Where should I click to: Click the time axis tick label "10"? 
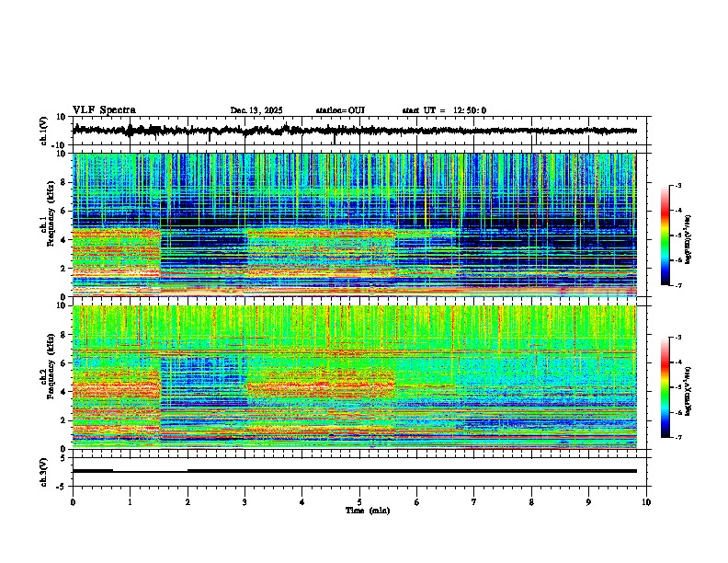pyautogui.click(x=646, y=502)
